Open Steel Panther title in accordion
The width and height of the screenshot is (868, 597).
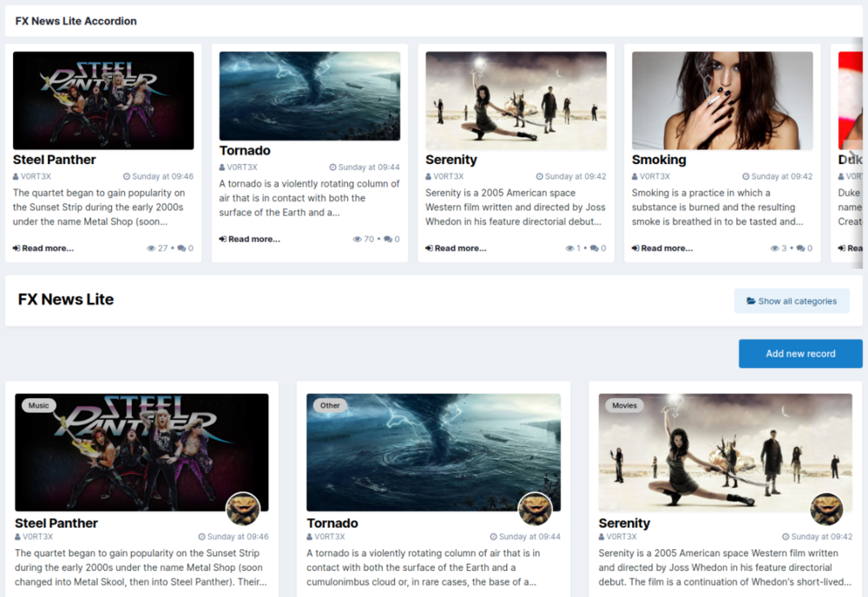pos(55,160)
